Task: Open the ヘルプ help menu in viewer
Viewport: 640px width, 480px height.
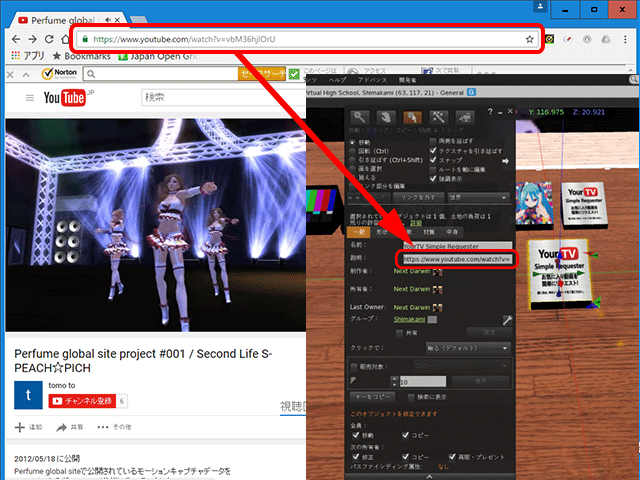Action: tap(338, 80)
